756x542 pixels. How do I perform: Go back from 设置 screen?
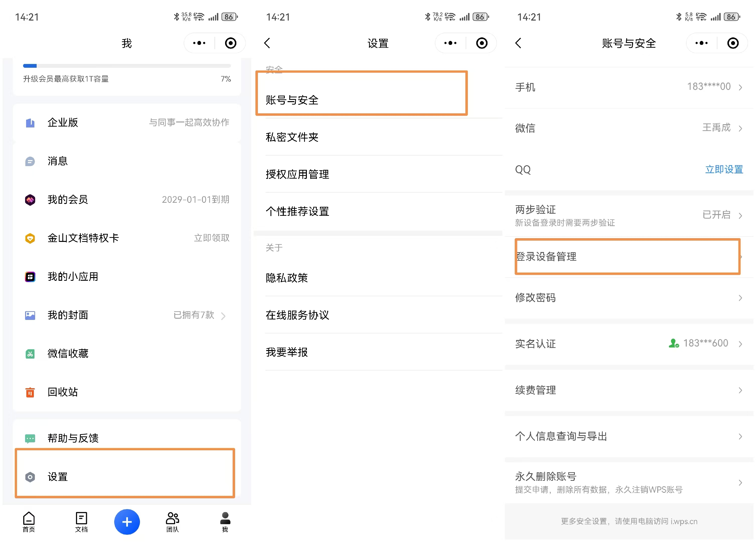tap(267, 43)
